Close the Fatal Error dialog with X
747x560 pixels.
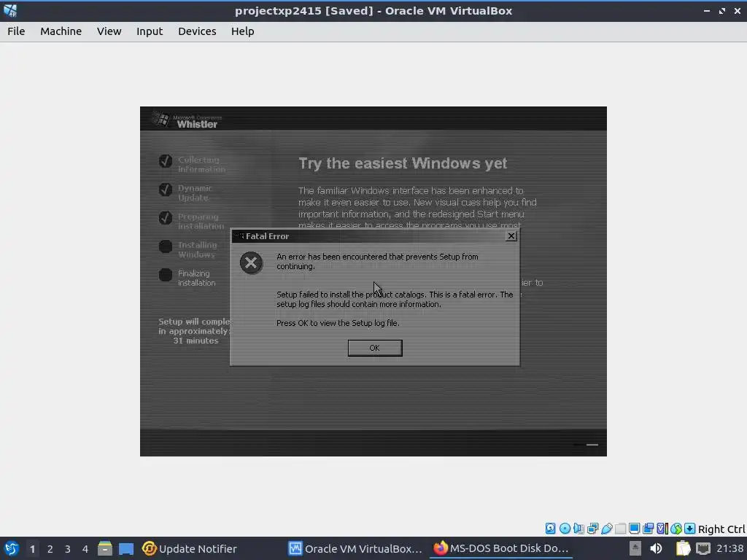click(511, 236)
